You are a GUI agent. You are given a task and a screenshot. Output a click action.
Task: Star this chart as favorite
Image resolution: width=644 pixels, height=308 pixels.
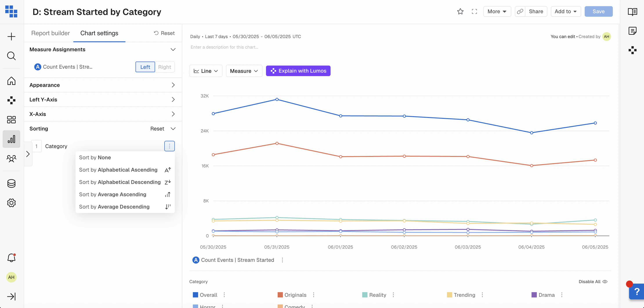tap(460, 11)
